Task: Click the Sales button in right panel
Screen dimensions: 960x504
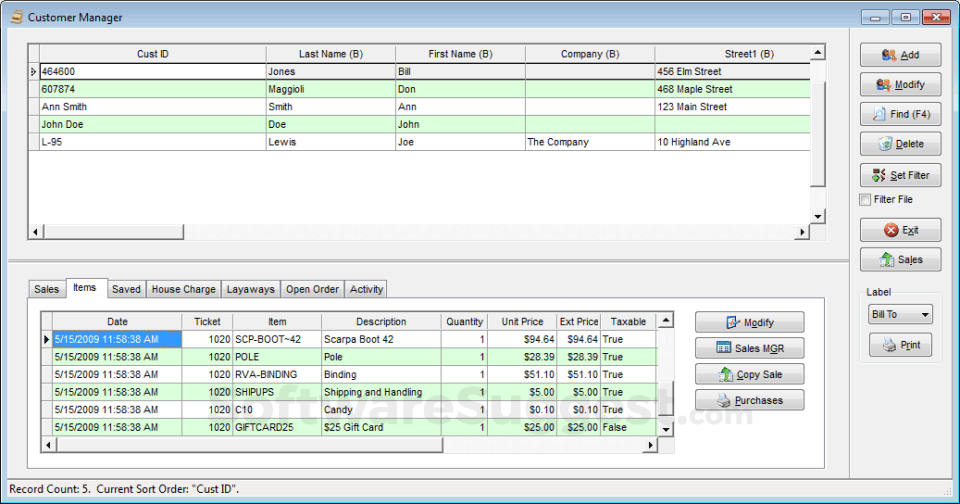Action: tap(900, 260)
